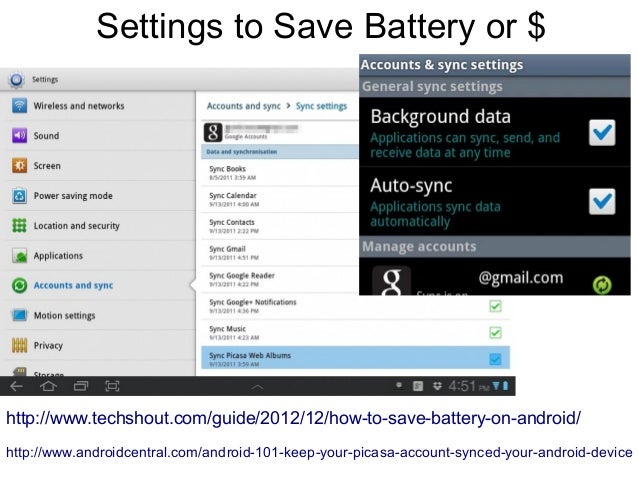Click the blue recycle Power saving icon
This screenshot has width=638, height=479.
coord(19,196)
